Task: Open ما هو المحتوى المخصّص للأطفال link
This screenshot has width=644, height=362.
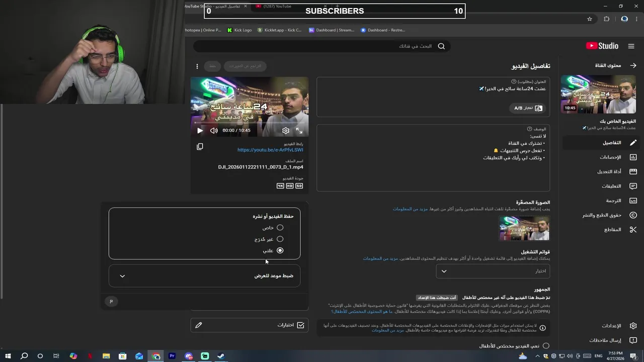Action: click(362, 312)
